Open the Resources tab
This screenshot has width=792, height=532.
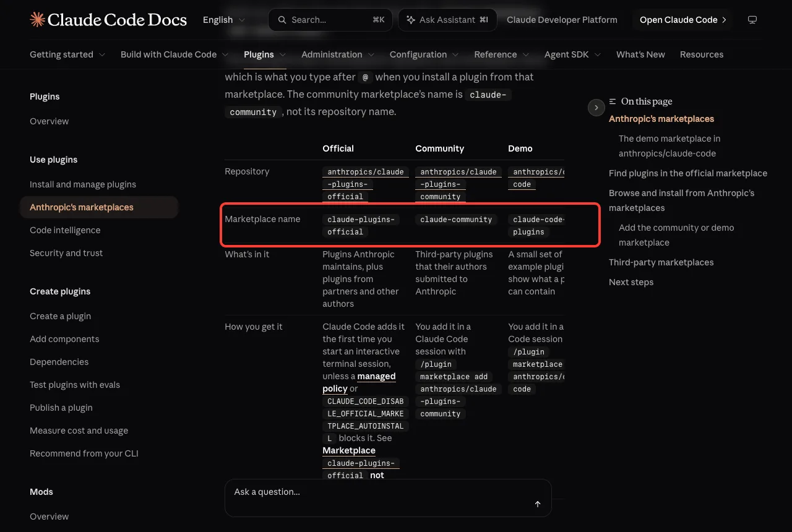click(702, 54)
